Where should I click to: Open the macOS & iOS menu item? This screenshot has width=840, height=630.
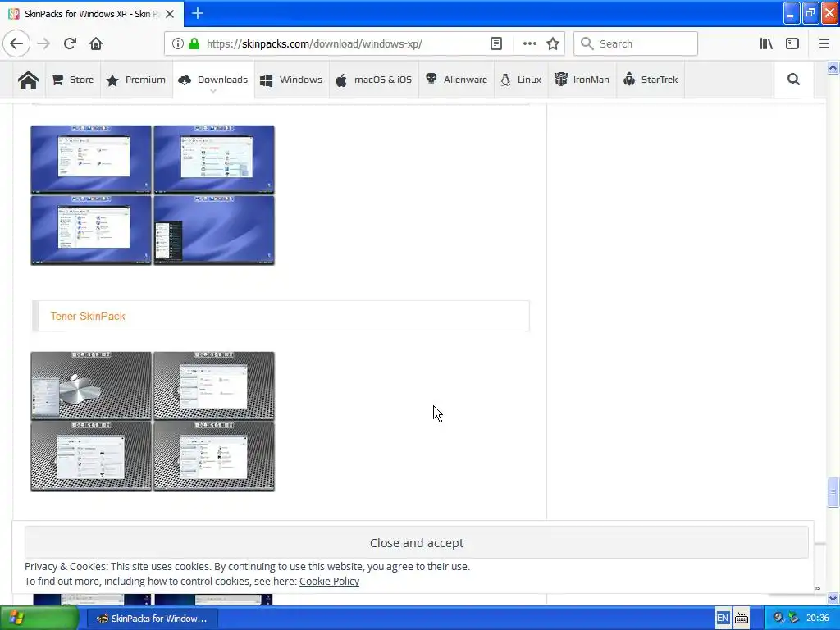(374, 80)
